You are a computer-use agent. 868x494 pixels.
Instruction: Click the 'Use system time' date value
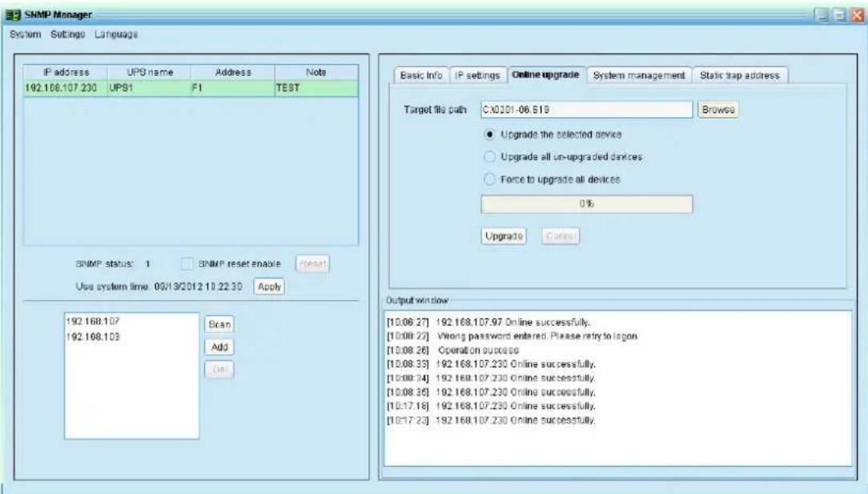click(198, 287)
